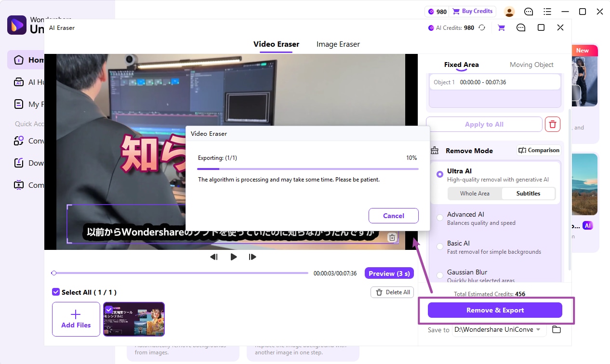The width and height of the screenshot is (610, 364).
Task: Click Buy Credits in the main window
Action: (473, 12)
